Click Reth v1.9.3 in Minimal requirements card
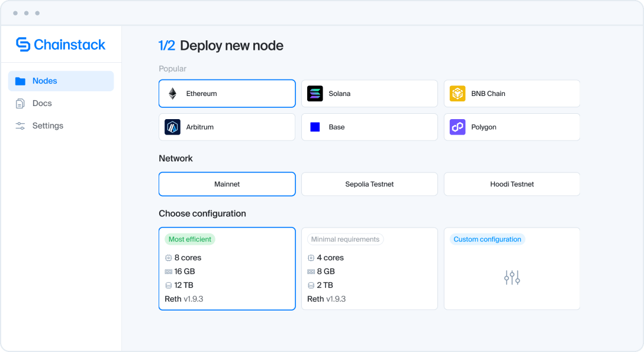The image size is (644, 352). pos(327,299)
